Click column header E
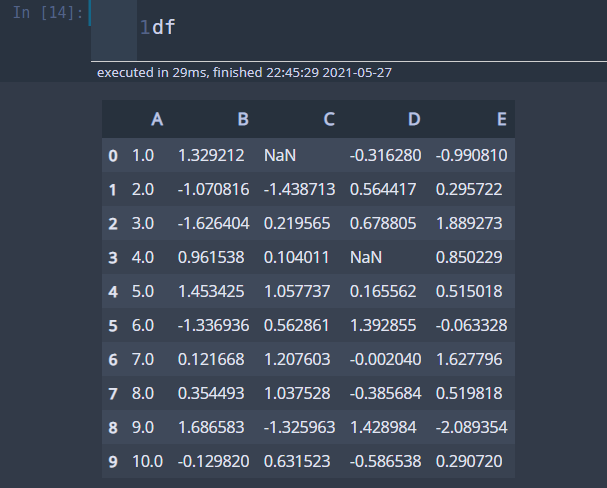607x488 pixels. coord(502,119)
